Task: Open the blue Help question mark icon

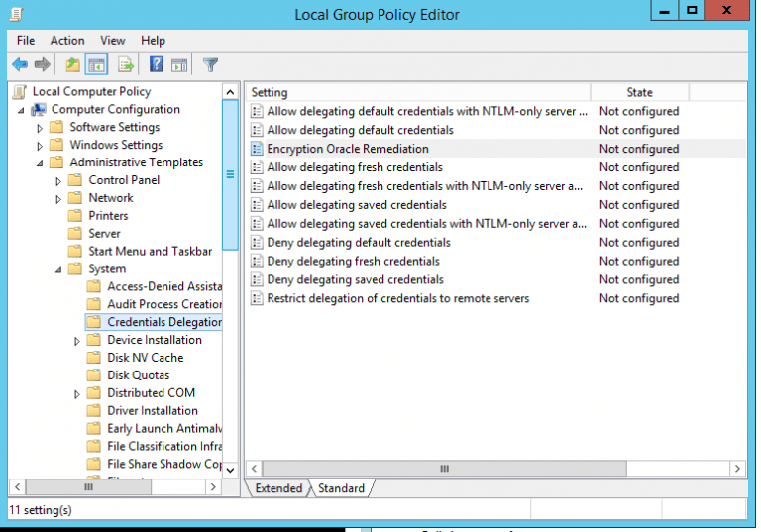Action: [x=156, y=64]
